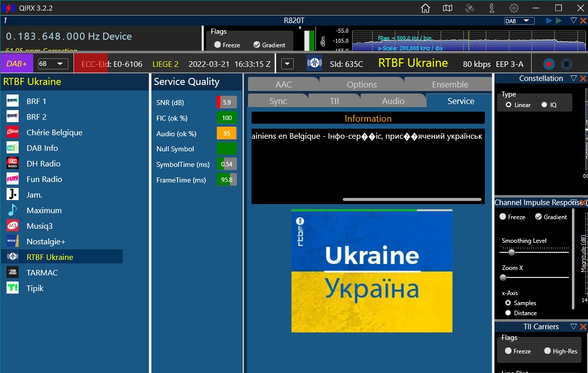Open the dropdown arrow before the service icon
Viewport: 588px width, 373px height.
pos(287,64)
